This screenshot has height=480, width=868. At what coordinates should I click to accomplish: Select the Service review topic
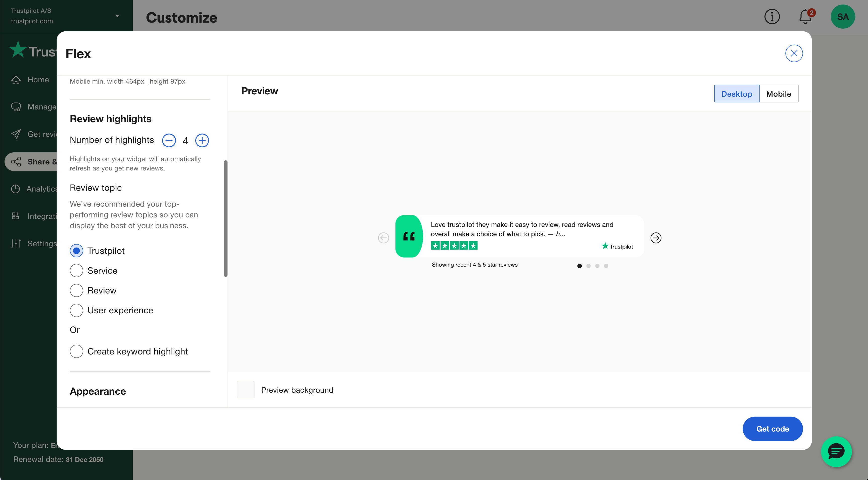point(76,271)
